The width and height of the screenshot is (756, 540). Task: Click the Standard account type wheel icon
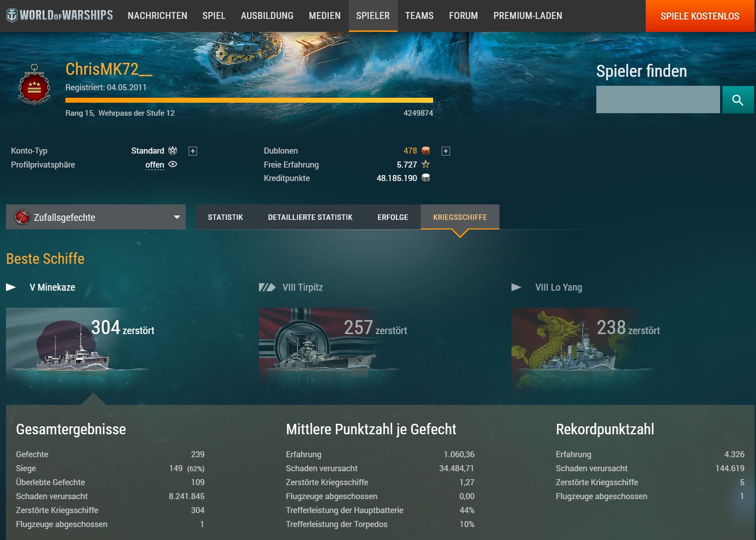[173, 151]
